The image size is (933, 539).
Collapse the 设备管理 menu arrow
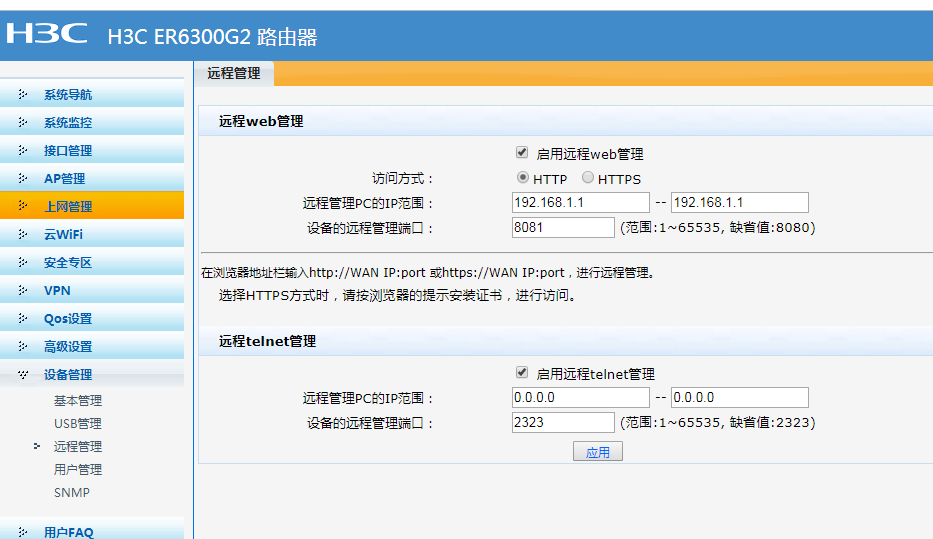tap(23, 374)
